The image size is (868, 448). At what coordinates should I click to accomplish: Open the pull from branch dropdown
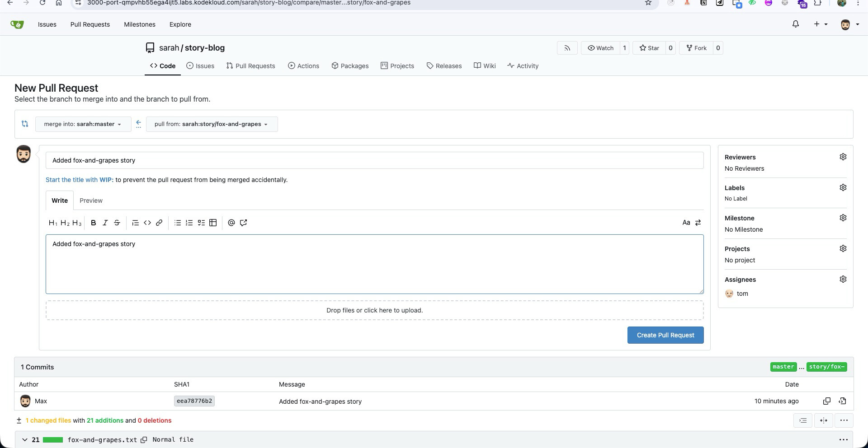[x=212, y=124]
